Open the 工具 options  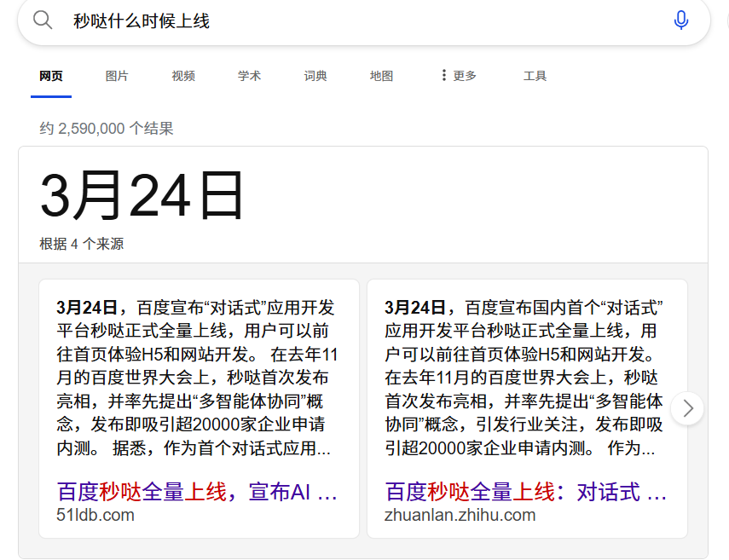pos(535,76)
